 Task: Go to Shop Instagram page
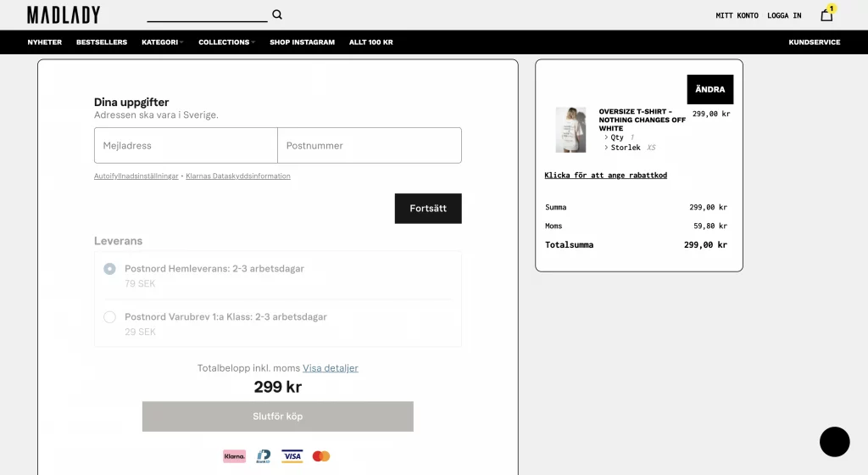coord(302,42)
